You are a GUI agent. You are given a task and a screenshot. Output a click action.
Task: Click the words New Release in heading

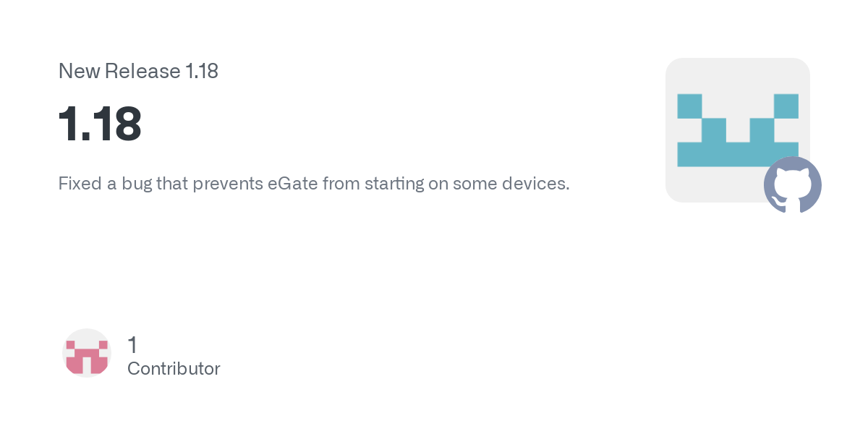(x=119, y=71)
